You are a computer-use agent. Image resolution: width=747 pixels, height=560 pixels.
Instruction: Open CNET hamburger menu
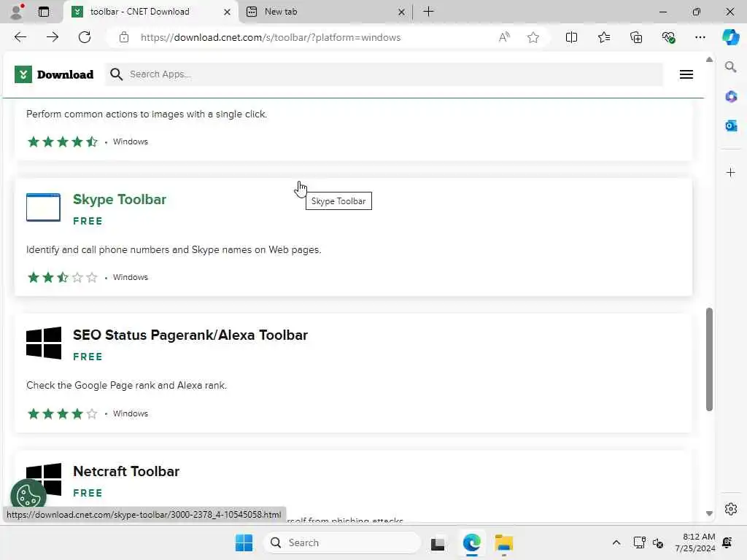click(x=686, y=74)
